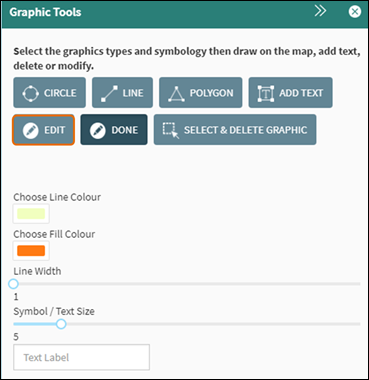Collapse panel with double chevron icon
This screenshot has height=380, width=369.
click(x=320, y=11)
